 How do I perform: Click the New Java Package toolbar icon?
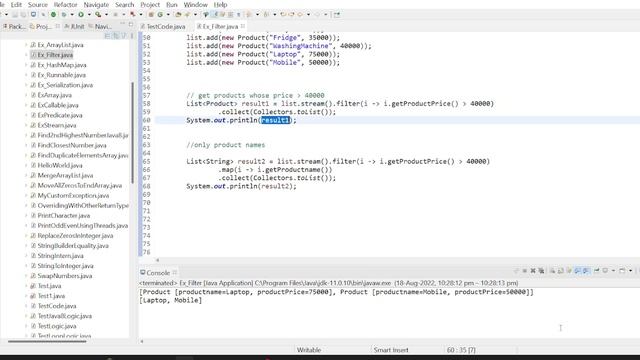[x=151, y=14]
